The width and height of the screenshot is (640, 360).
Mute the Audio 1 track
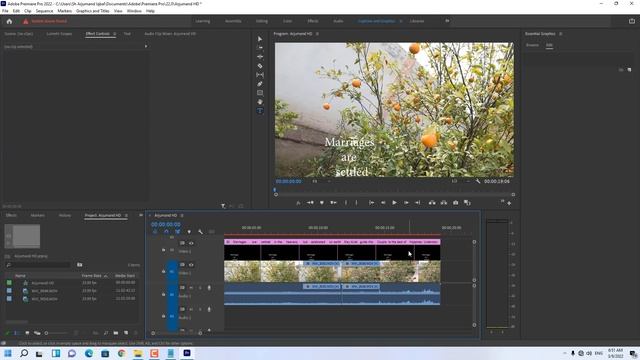(191, 288)
